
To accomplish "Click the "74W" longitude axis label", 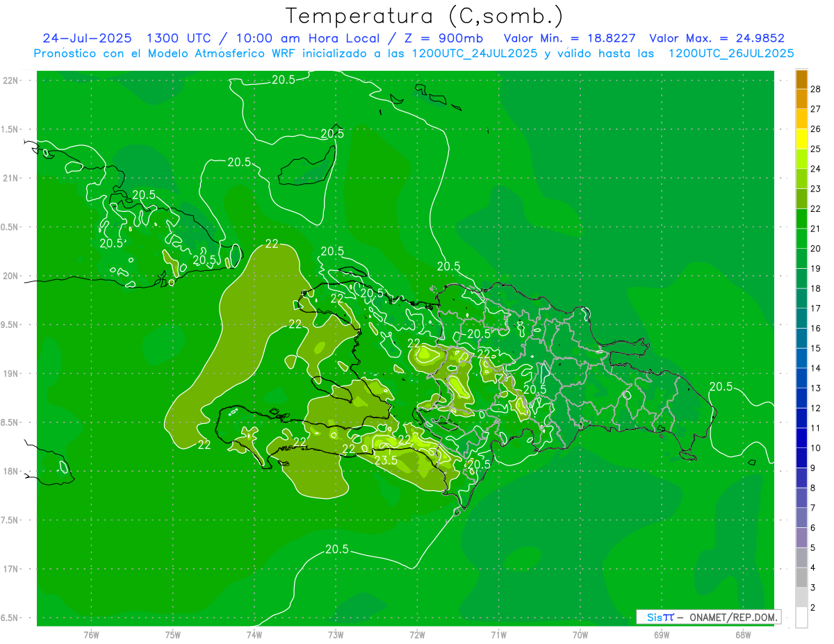I will [254, 635].
